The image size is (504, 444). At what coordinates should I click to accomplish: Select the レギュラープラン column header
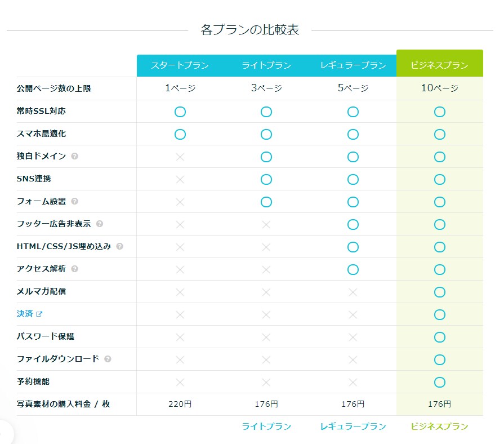click(x=353, y=65)
